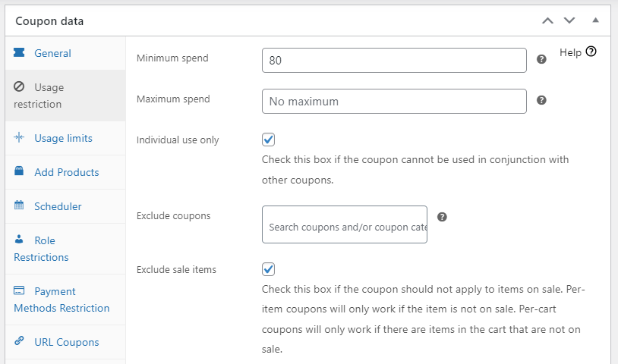Click the Exclude coupons label
This screenshot has width=618, height=364.
point(173,216)
